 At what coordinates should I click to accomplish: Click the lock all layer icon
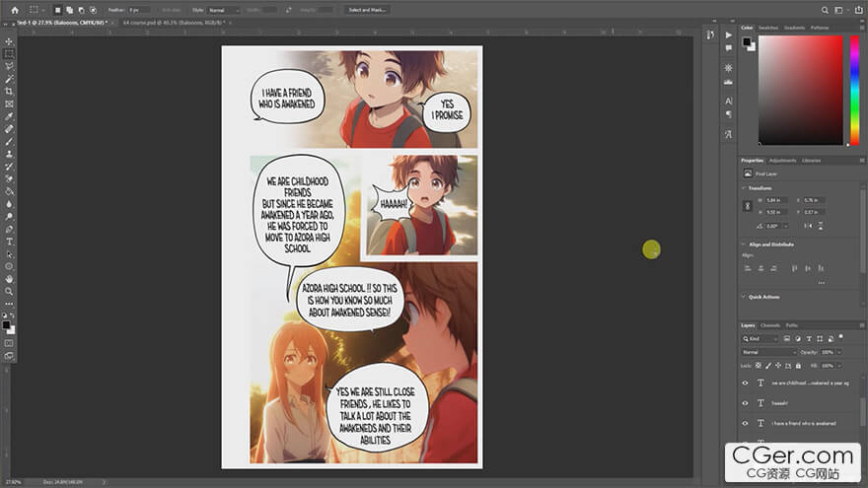tap(799, 365)
